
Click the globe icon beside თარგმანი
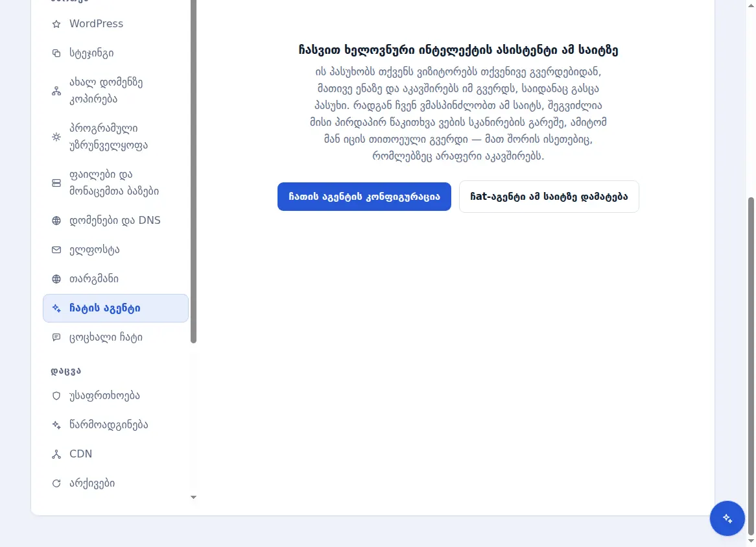(56, 279)
